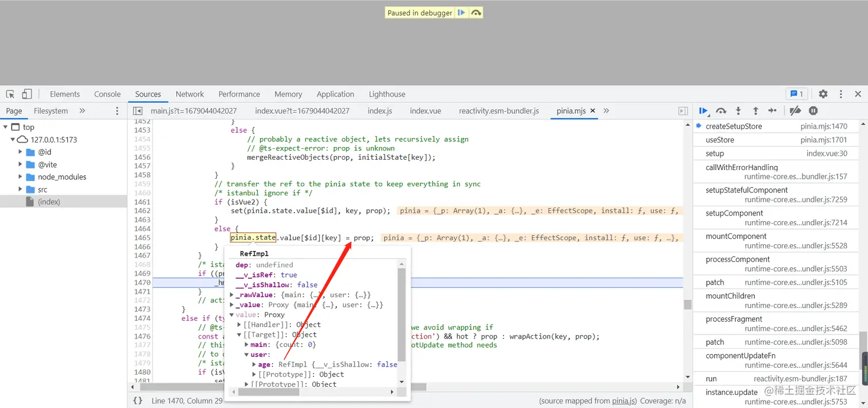The height and width of the screenshot is (408, 868).
Task: Deactivate breakpoints toggle icon
Action: click(x=795, y=110)
